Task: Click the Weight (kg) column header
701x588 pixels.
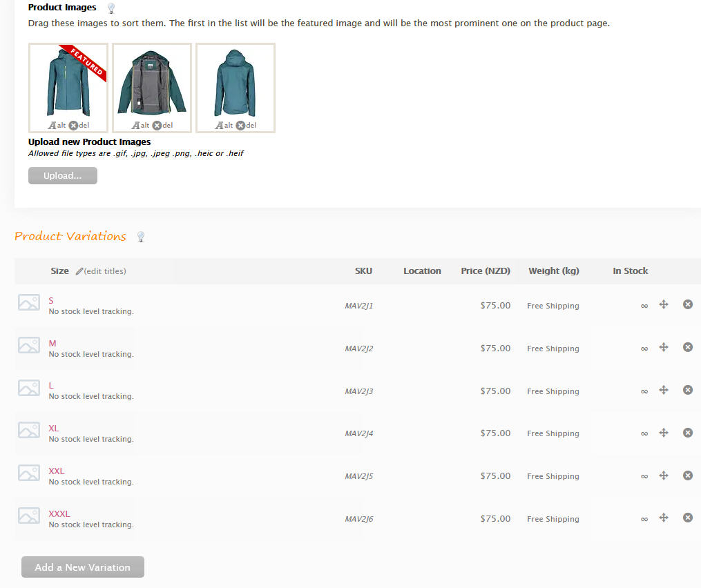Action: click(x=554, y=271)
